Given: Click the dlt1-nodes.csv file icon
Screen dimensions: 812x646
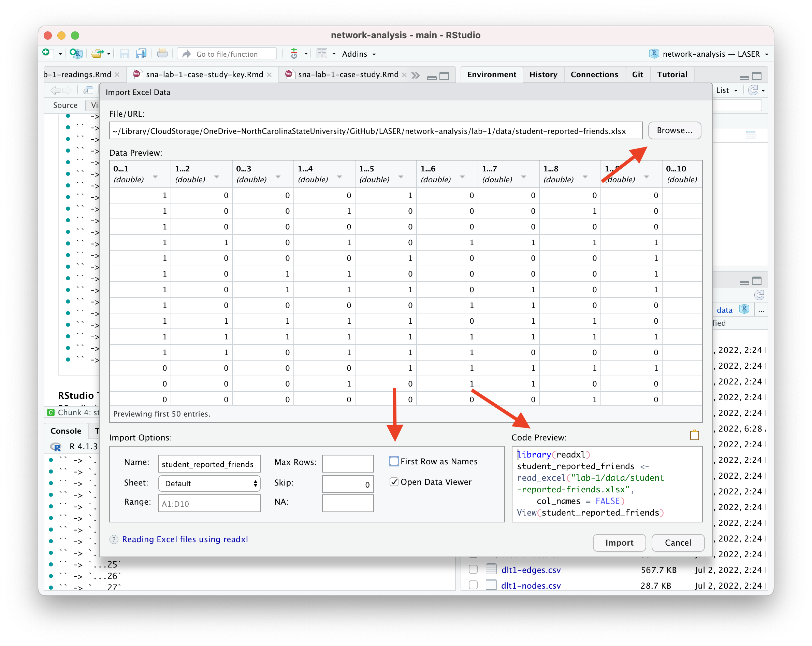Looking at the screenshot, I should pyautogui.click(x=491, y=585).
